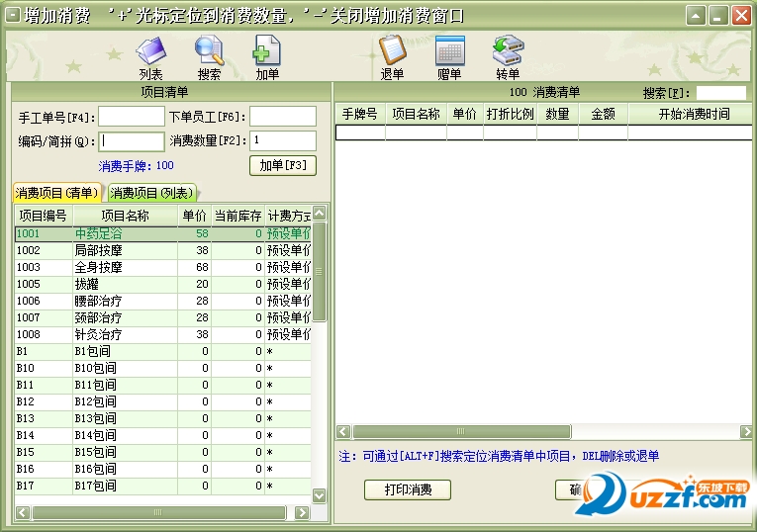Select the 颈部治疗 row

click(163, 317)
